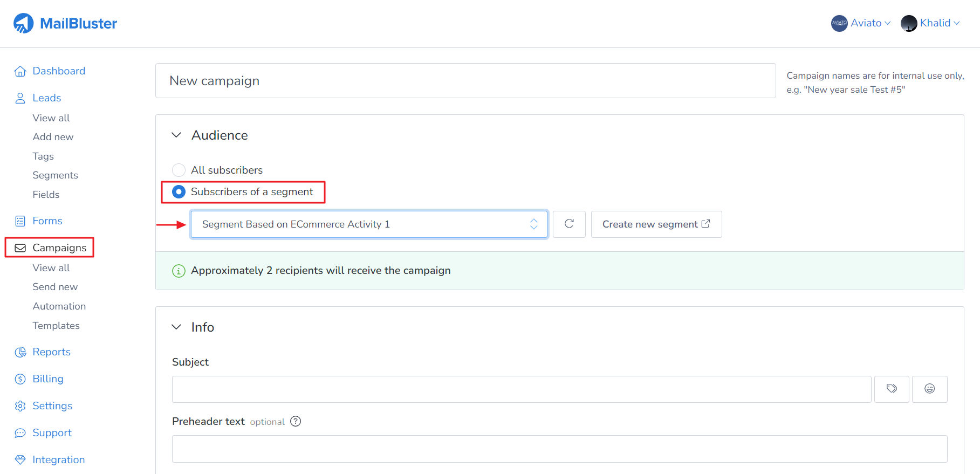The width and height of the screenshot is (980, 474).
Task: Select Subscribers of a segment radio
Action: pyautogui.click(x=179, y=191)
